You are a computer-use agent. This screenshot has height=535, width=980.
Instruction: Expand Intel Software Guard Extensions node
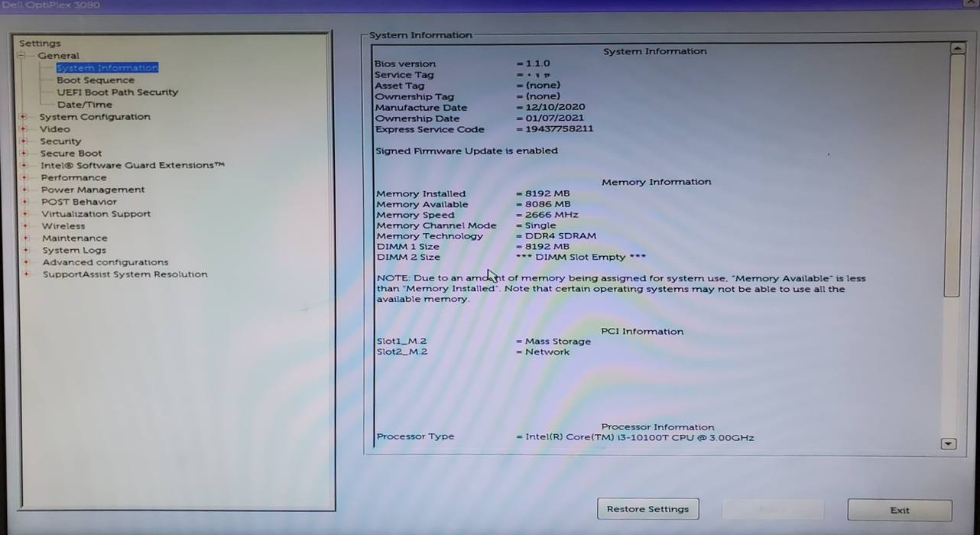(24, 165)
